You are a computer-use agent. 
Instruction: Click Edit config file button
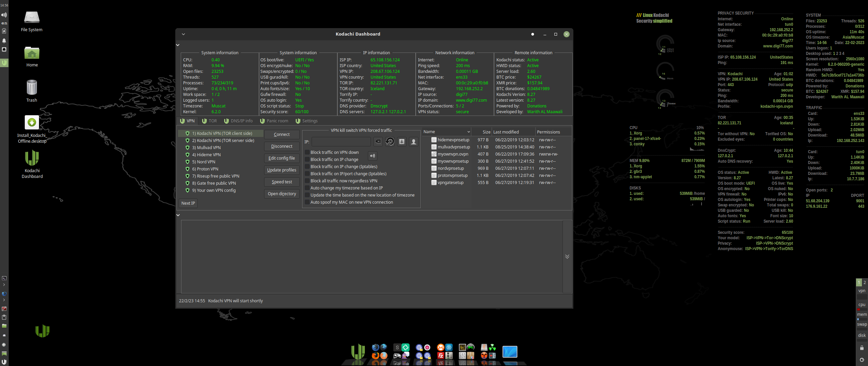282,158
